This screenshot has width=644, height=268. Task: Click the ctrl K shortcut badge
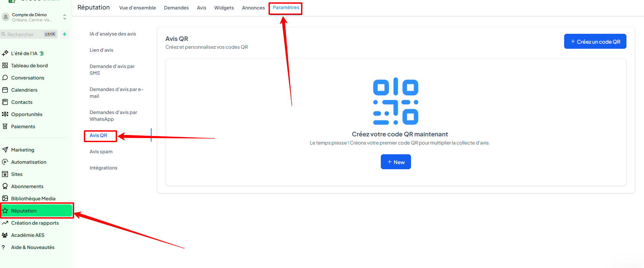pyautogui.click(x=50, y=34)
